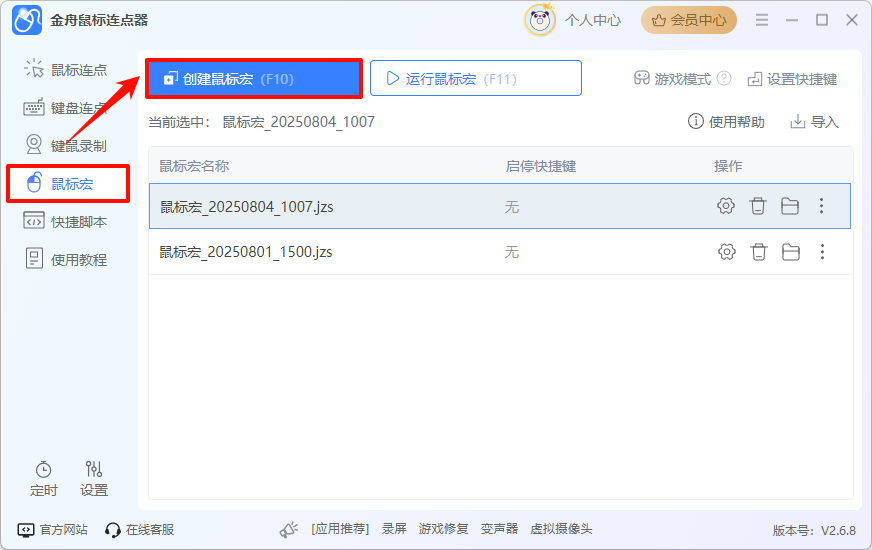872x550 pixels.
Task: Open settings gear for 鼠标宏_20250804_1007.jzs
Action: click(725, 206)
